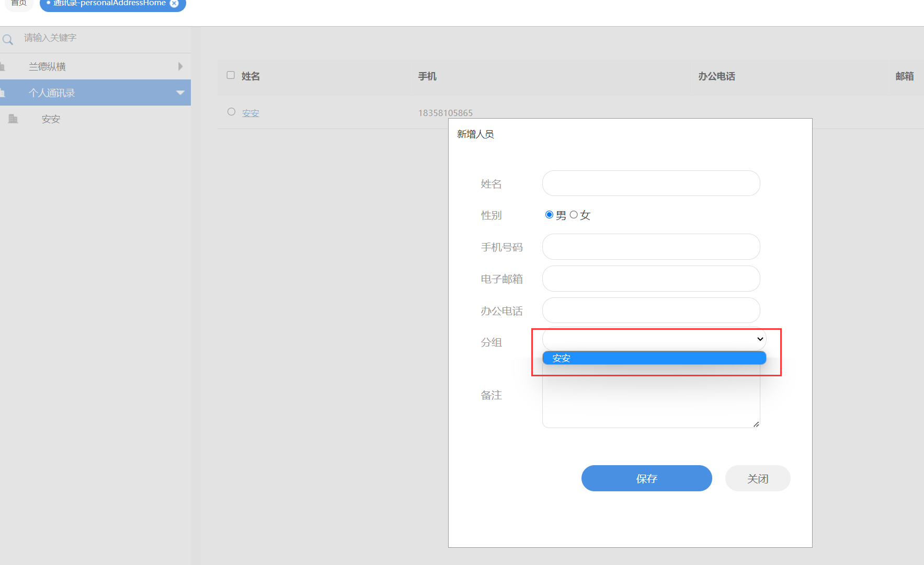Click the 邮箱 column header
The height and width of the screenshot is (565, 924).
pyautogui.click(x=905, y=76)
